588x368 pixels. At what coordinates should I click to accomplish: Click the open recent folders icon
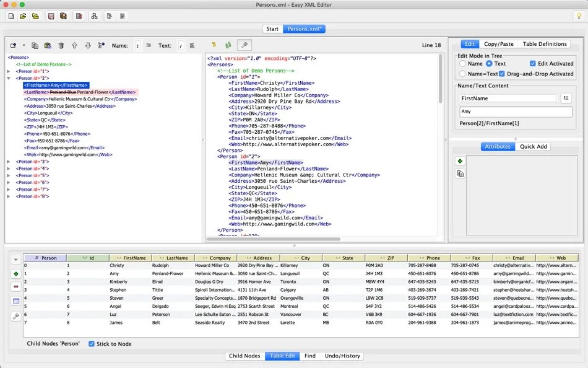tap(35, 16)
